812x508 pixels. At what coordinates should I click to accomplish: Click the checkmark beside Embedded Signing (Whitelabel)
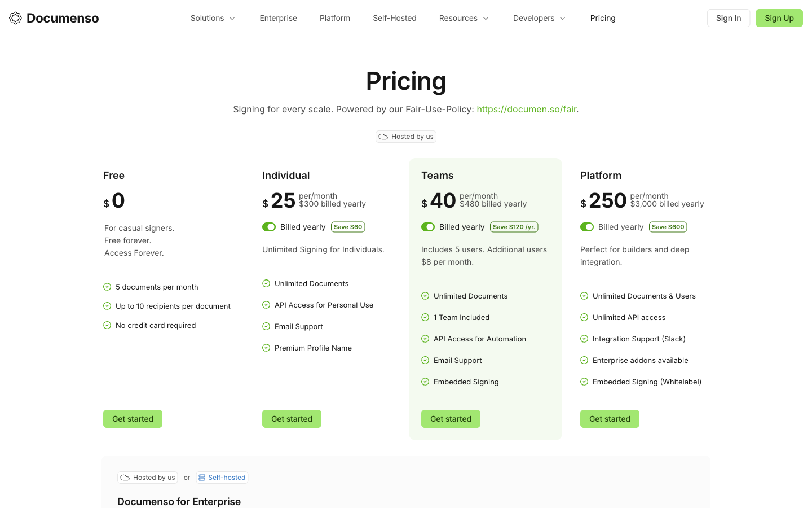coord(584,382)
